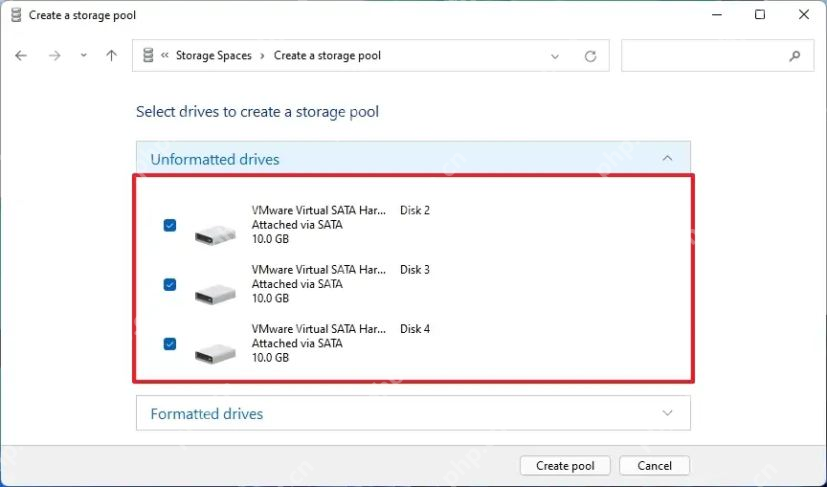Expand the Formatted drives section

(667, 413)
